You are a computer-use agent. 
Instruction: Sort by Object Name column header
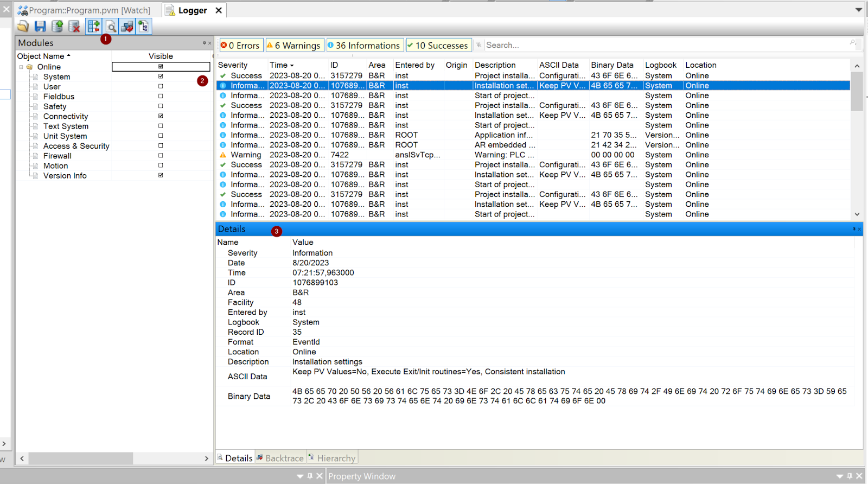coord(44,56)
